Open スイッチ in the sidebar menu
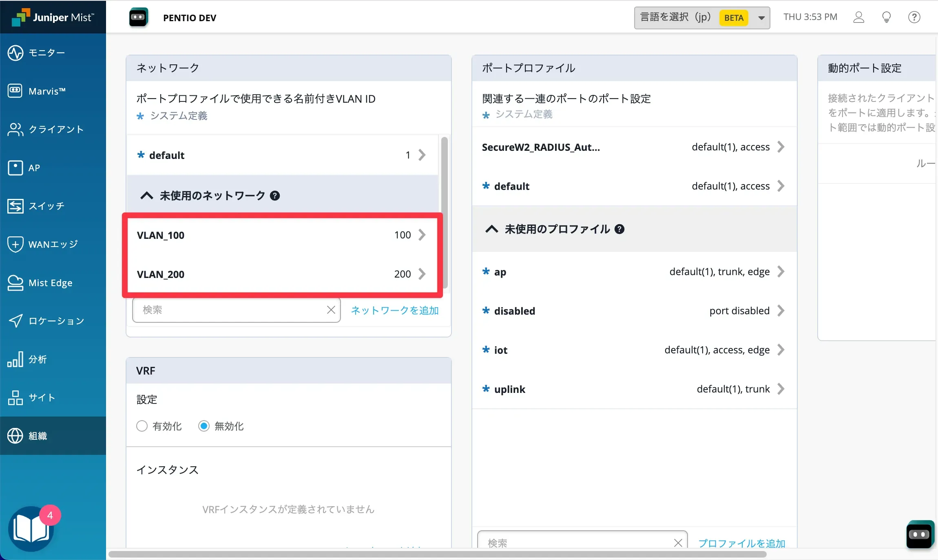Screen dimensions: 938x560 pyautogui.click(x=46, y=206)
